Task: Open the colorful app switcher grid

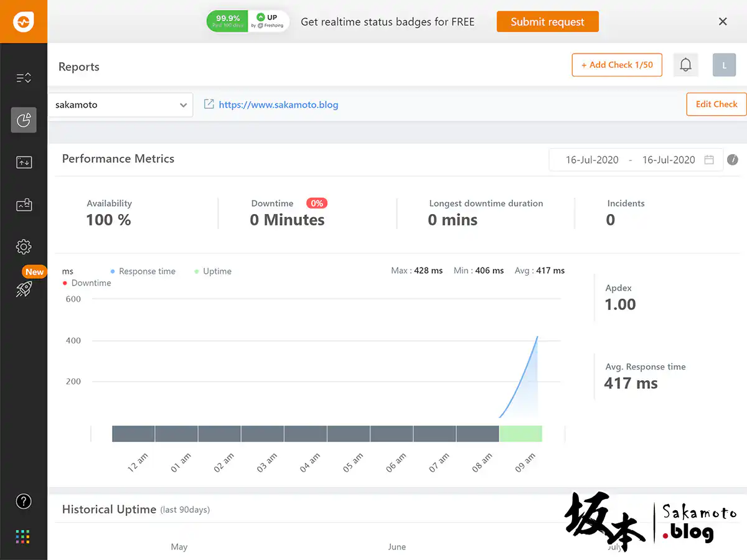Action: [x=24, y=536]
